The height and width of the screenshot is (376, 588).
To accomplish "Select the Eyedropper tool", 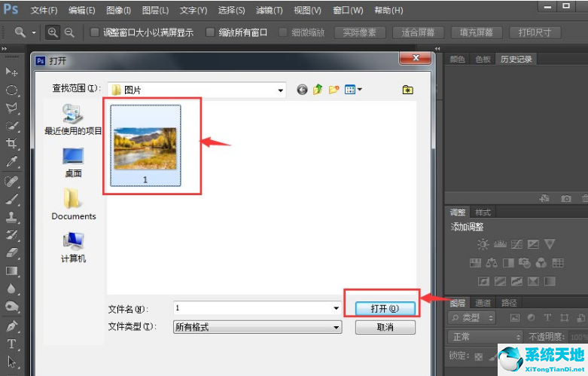I will point(11,161).
